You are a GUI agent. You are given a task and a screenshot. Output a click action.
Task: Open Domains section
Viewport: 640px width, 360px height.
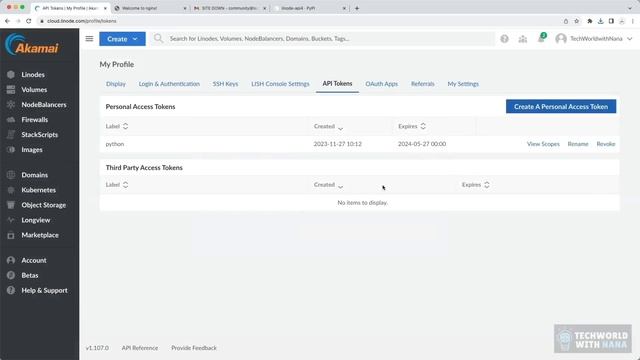(34, 175)
